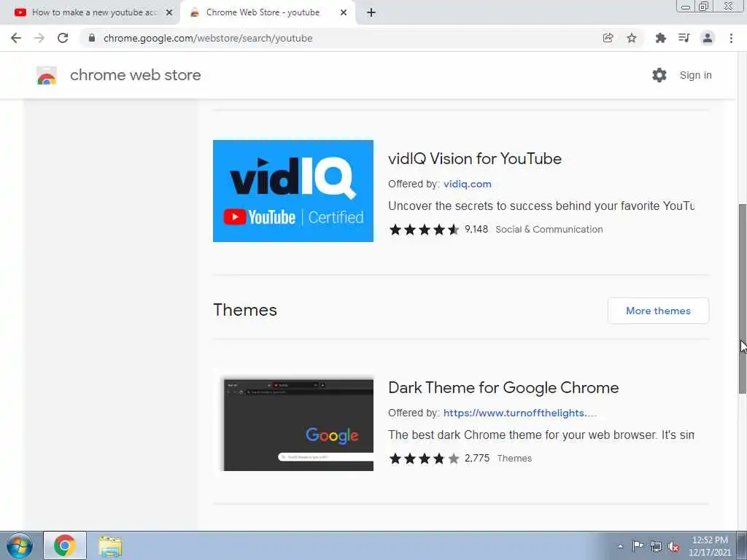Click the 'Themes' category label under Dark Theme
This screenshot has height=560, width=747.
point(514,459)
